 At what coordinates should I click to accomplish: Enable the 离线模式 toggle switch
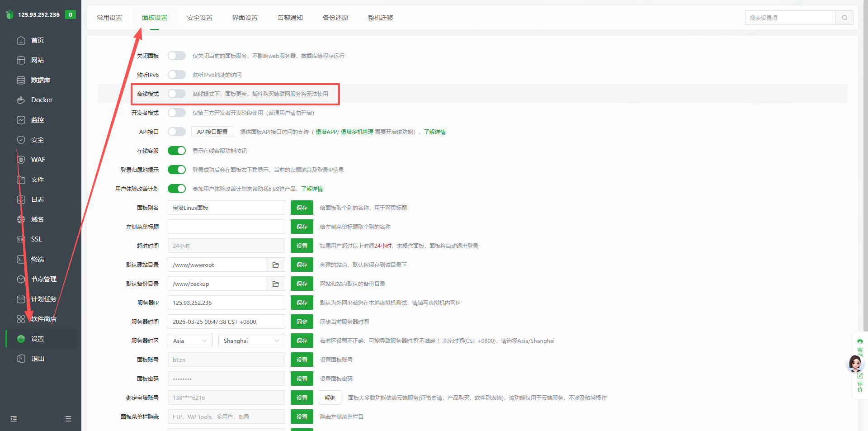click(176, 94)
